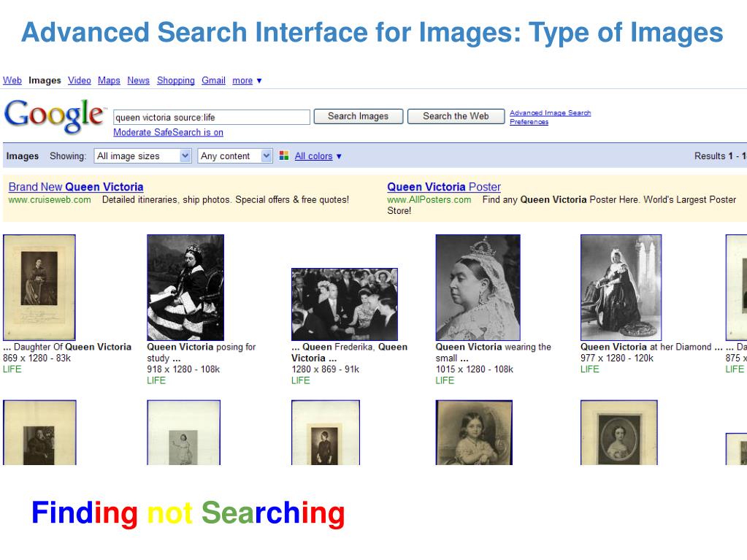Click the Search the Web button

pyautogui.click(x=456, y=116)
